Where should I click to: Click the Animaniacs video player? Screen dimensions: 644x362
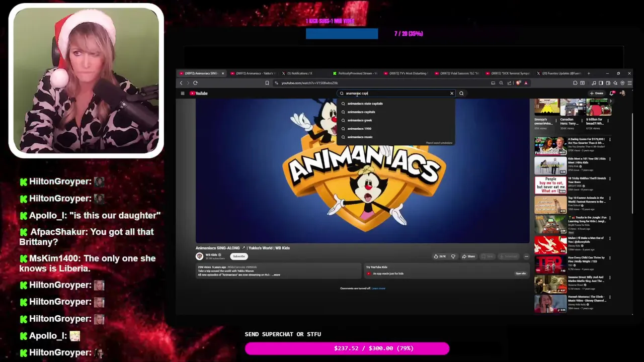(x=362, y=171)
